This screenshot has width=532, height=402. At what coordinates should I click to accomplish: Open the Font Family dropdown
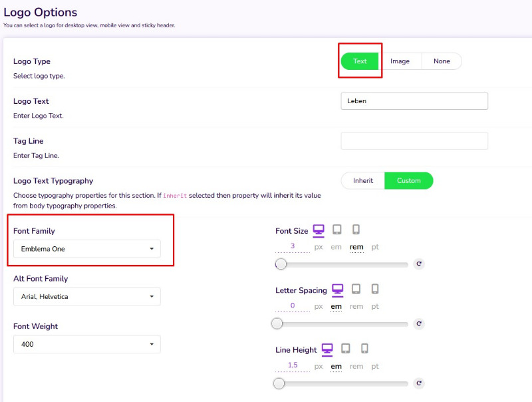(x=87, y=249)
